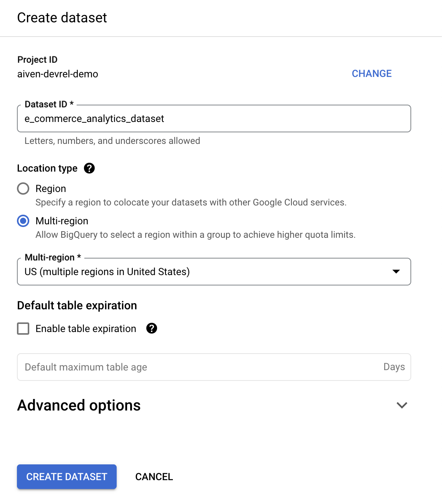Click the Default maximum table age field
This screenshot has width=442, height=504.
173,367
